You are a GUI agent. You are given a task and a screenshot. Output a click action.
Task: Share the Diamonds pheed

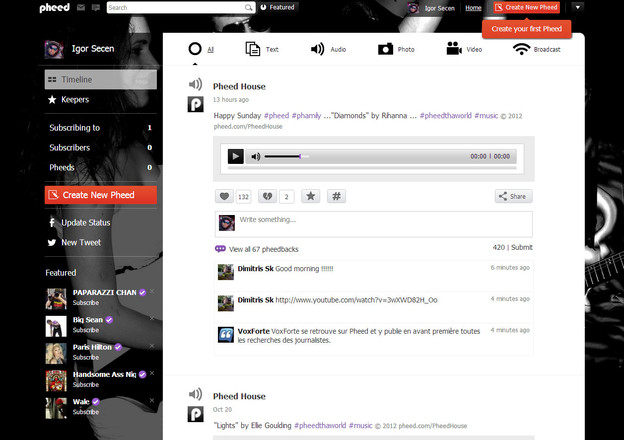click(513, 196)
